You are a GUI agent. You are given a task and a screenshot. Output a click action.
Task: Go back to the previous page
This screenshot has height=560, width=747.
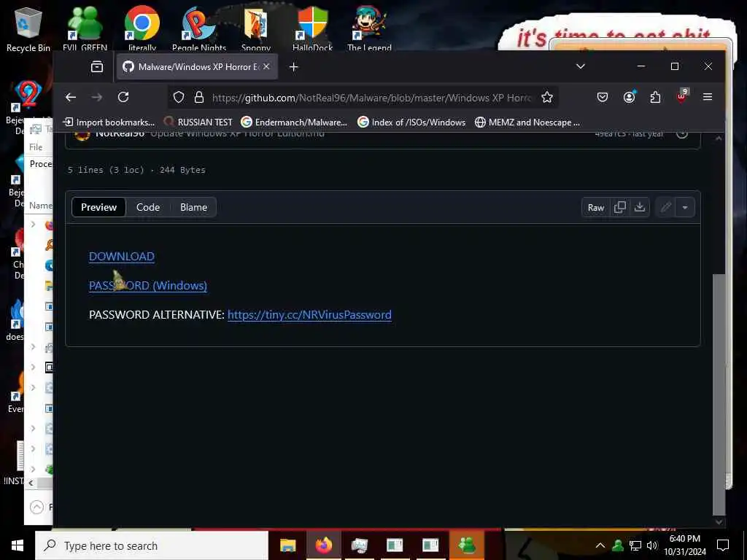click(71, 97)
